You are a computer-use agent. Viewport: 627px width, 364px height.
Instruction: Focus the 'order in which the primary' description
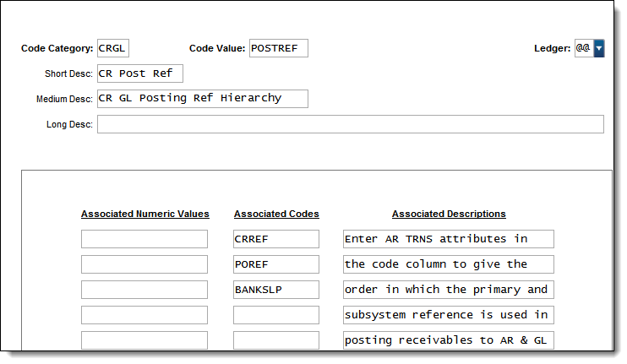pyautogui.click(x=449, y=290)
